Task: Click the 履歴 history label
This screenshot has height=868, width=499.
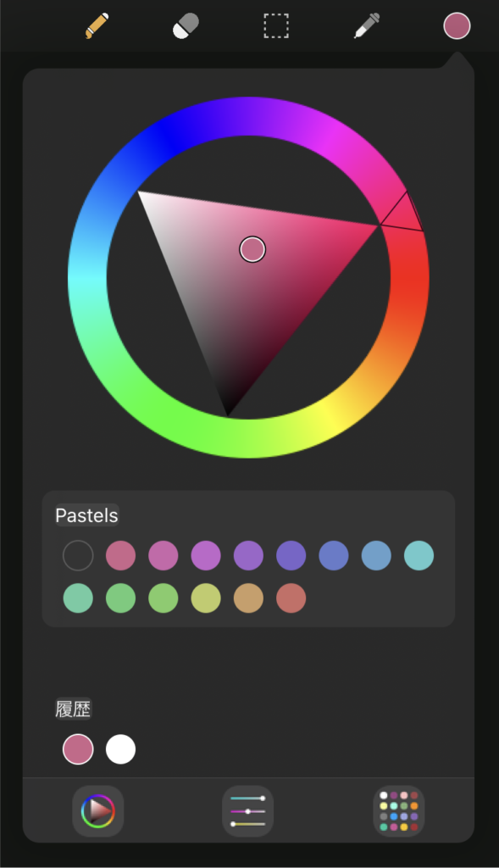Action: (73, 709)
